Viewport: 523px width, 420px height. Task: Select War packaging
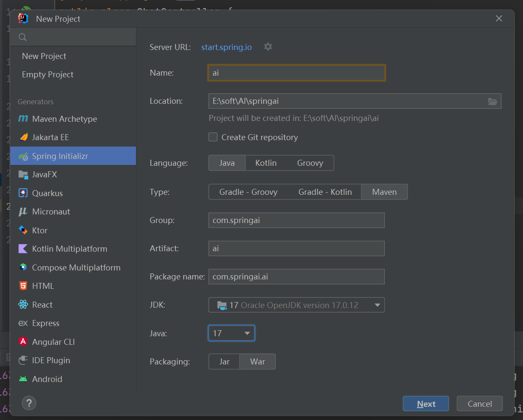pos(257,361)
